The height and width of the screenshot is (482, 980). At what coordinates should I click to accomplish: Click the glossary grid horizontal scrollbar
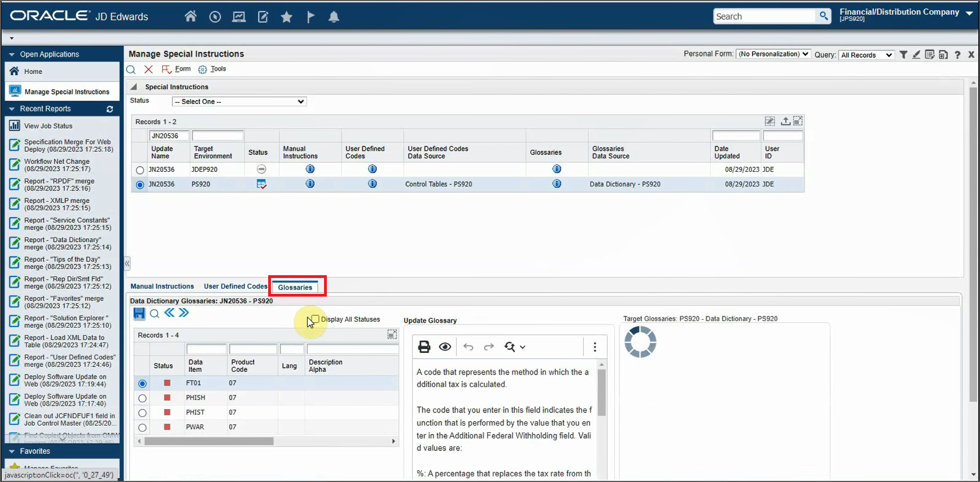click(209, 441)
